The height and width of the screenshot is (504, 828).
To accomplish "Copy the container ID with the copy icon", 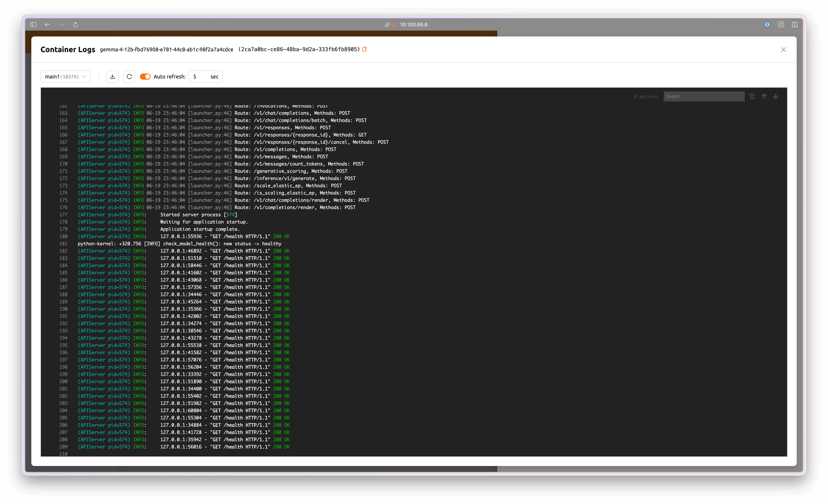I will point(364,49).
